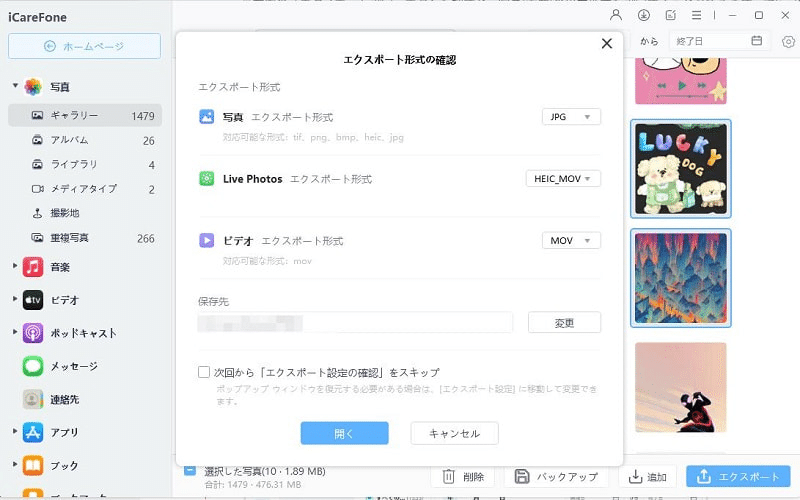Open the user account icon
This screenshot has height=500, width=800.
[616, 15]
